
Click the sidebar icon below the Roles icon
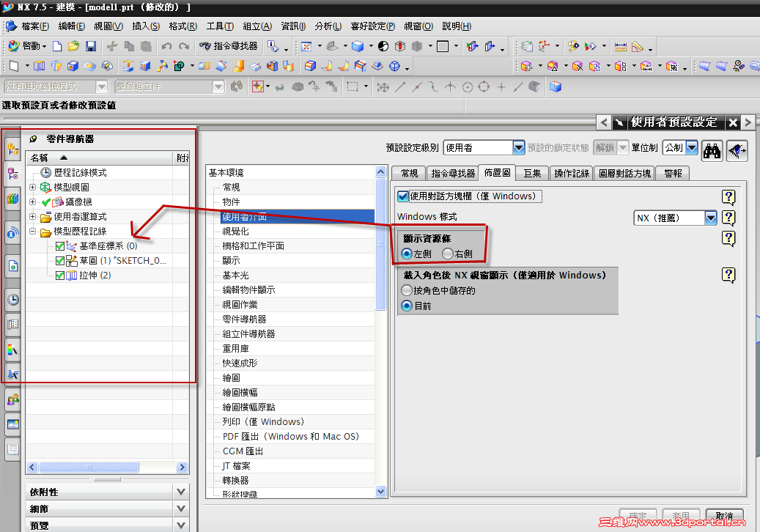[13, 424]
